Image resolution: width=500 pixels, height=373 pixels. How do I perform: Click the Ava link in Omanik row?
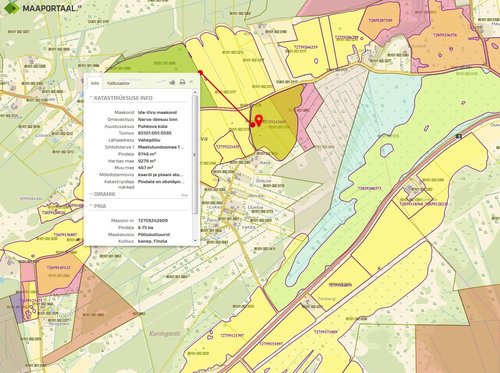coord(184,195)
